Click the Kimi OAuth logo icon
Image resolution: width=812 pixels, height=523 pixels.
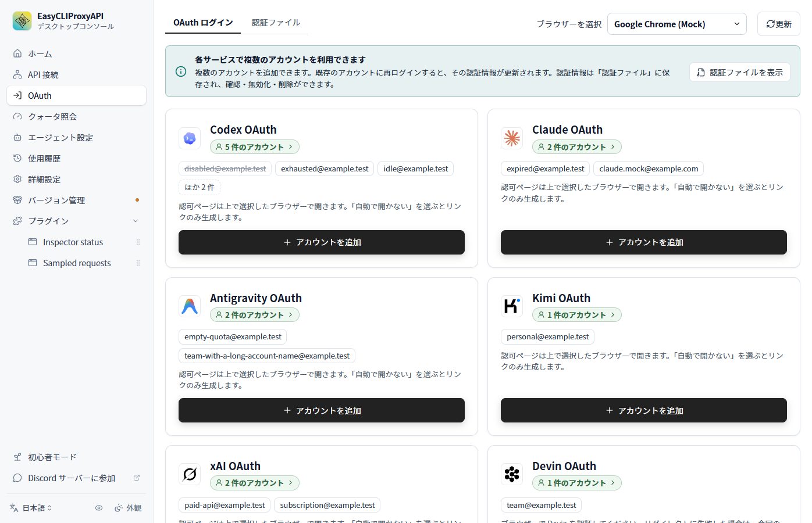click(512, 306)
